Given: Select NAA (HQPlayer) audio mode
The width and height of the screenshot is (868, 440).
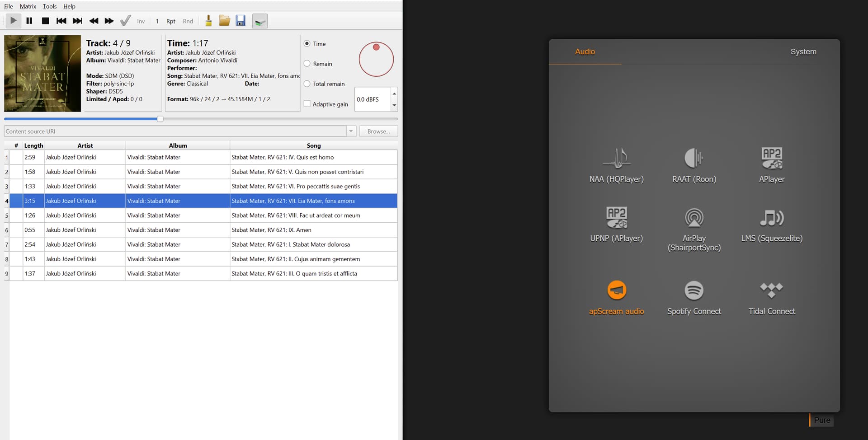Looking at the screenshot, I should [616, 165].
